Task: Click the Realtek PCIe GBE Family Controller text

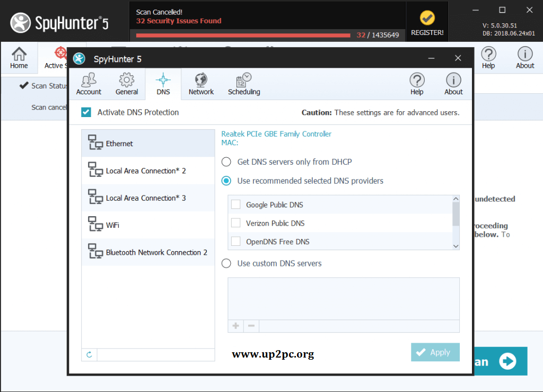Action: point(276,134)
